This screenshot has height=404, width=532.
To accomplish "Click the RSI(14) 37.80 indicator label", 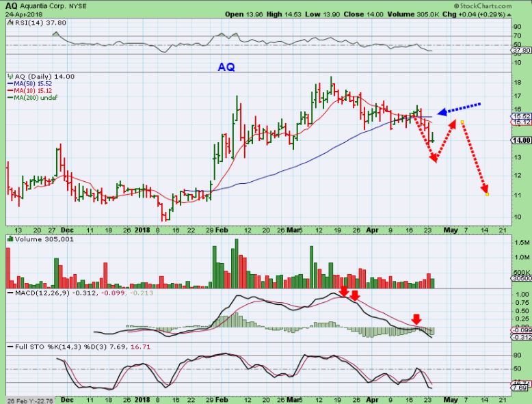I will click(40, 23).
